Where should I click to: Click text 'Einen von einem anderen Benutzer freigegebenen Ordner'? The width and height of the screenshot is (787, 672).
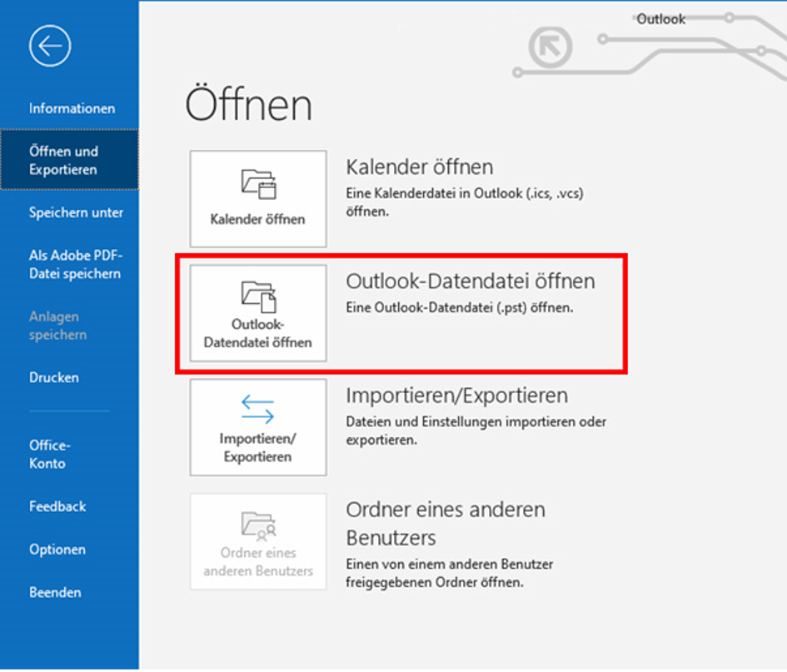pyautogui.click(x=449, y=573)
